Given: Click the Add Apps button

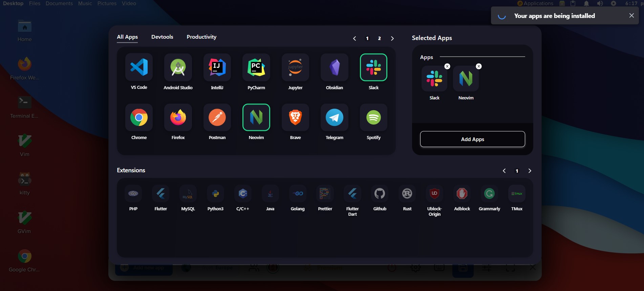Looking at the screenshot, I should 472,139.
